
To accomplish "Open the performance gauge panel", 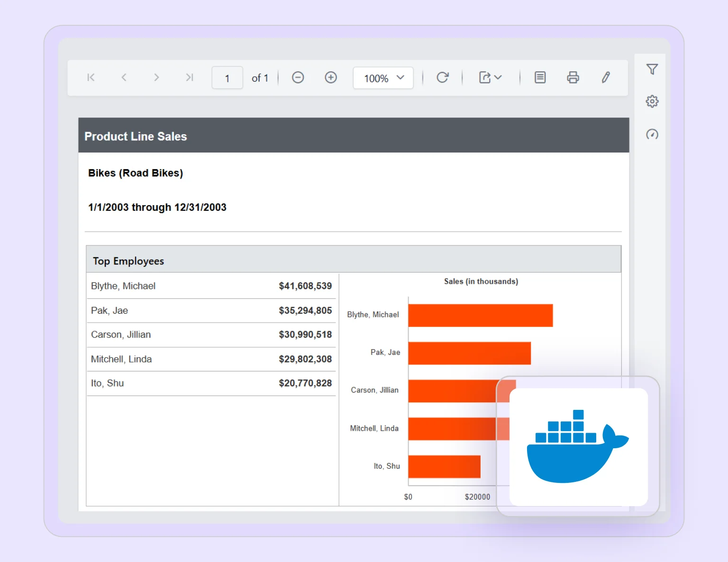I will 652,135.
